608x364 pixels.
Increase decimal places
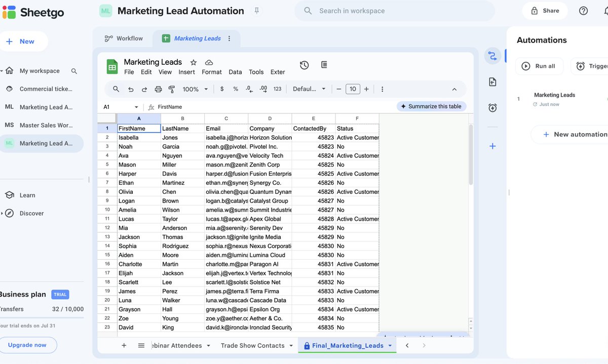coord(263,89)
